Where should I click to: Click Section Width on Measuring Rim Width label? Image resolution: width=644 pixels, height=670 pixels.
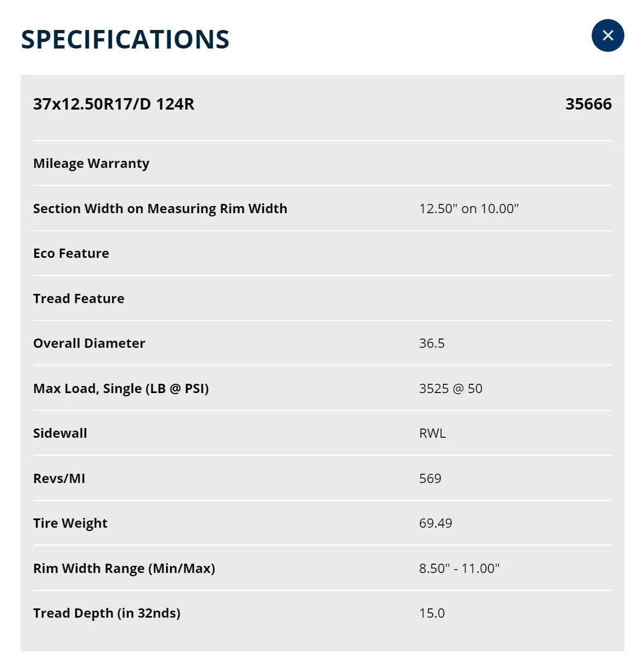pyautogui.click(x=160, y=209)
